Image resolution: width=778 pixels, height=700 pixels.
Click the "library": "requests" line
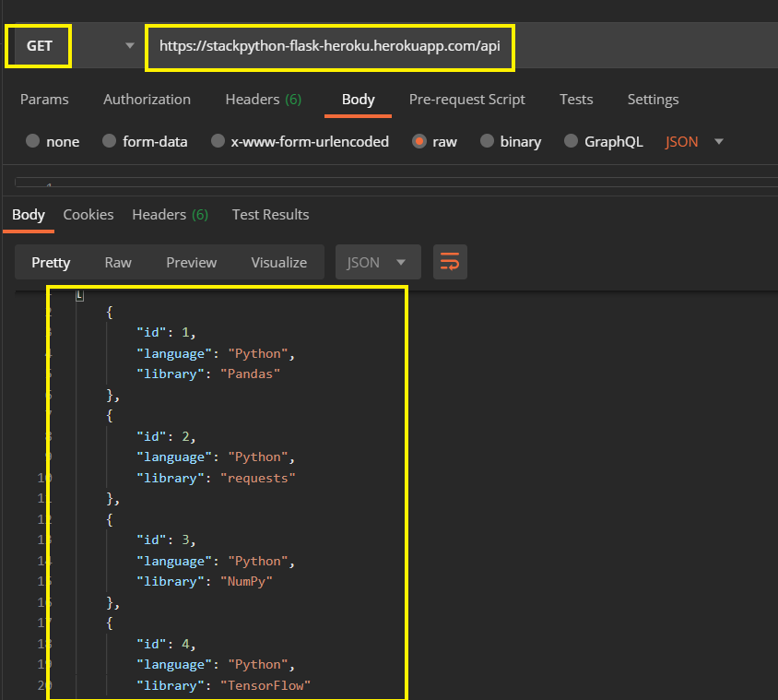tap(216, 478)
